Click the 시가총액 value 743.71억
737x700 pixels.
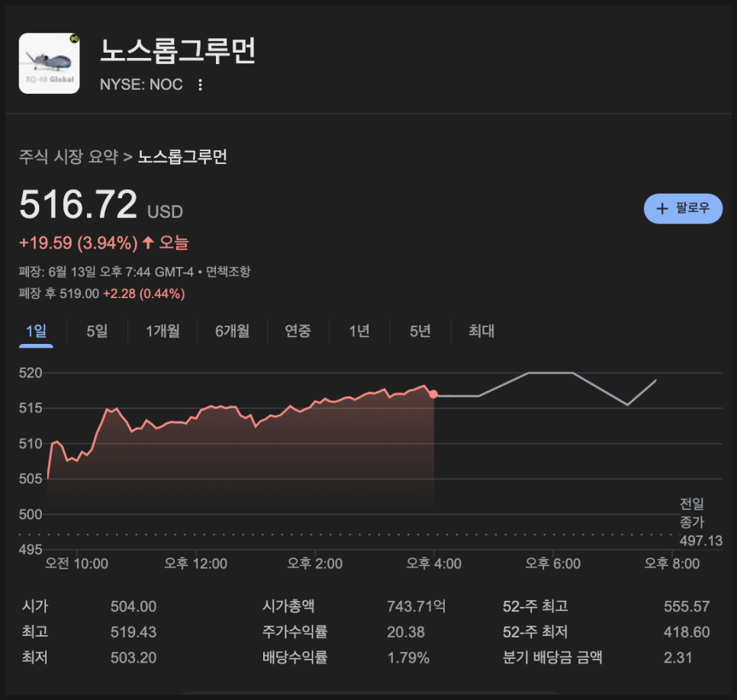tap(417, 606)
